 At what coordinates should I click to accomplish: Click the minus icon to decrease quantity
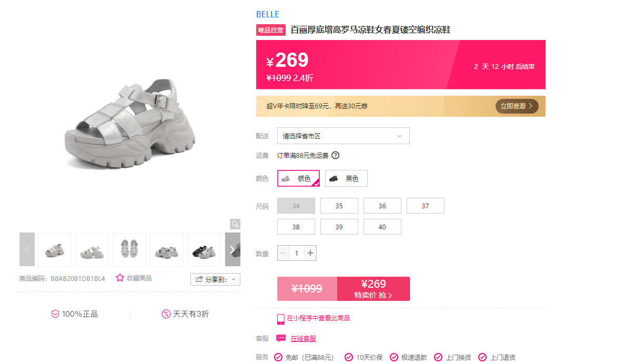click(283, 253)
